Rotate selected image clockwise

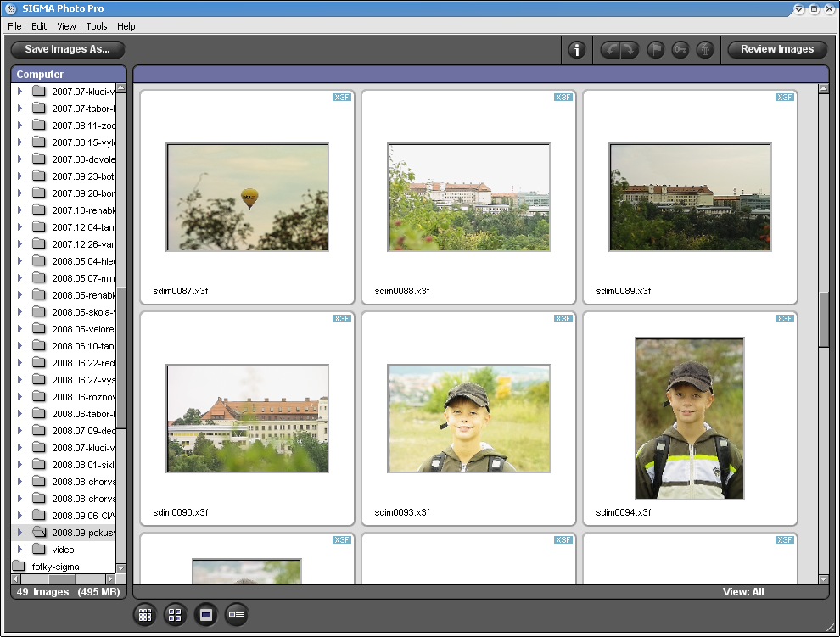pyautogui.click(x=629, y=50)
